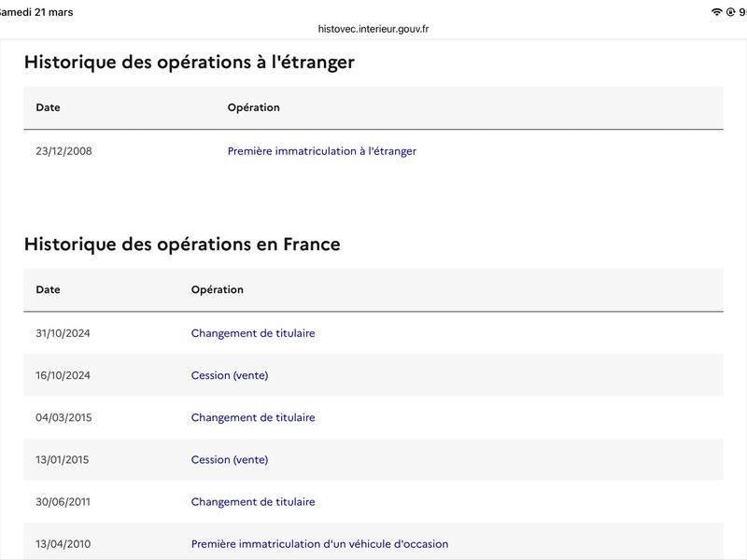Select 'Cession (vente)' from 16/10/2024
This screenshot has width=747, height=560.
point(229,375)
